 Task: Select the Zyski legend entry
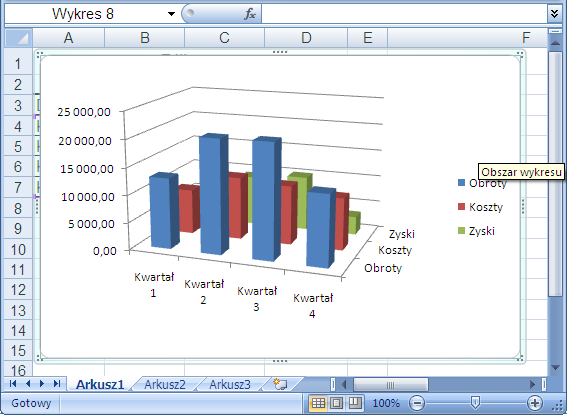(x=476, y=231)
